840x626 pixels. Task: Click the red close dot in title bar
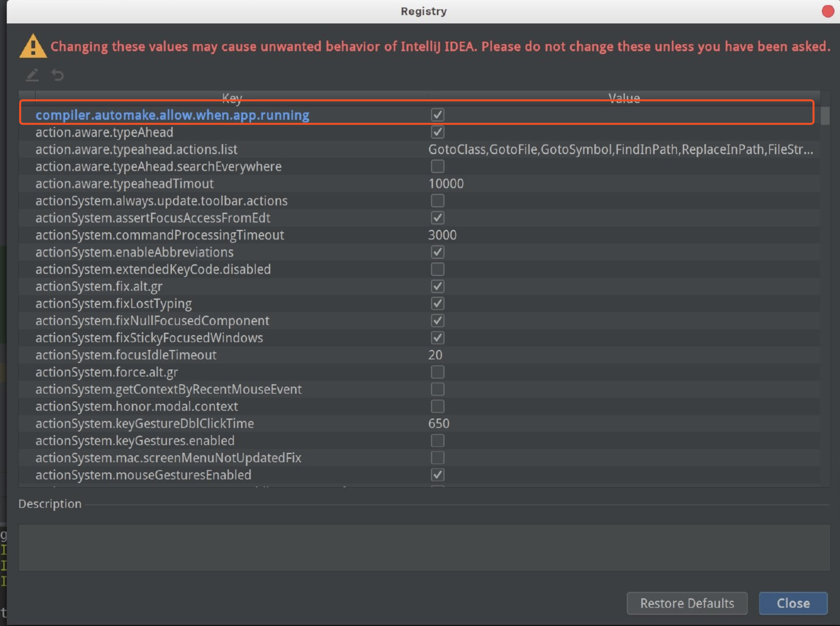coord(828,11)
